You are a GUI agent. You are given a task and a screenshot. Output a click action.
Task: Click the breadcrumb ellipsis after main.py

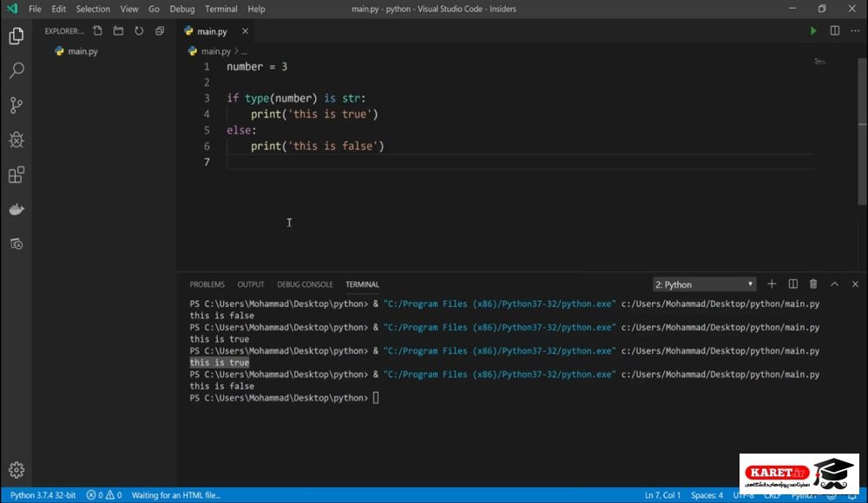click(244, 51)
